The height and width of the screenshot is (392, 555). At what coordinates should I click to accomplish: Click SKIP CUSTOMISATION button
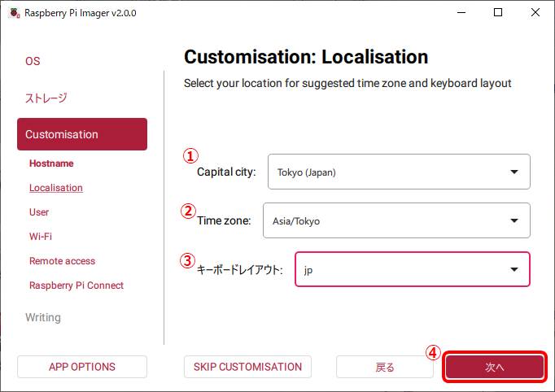coord(247,367)
